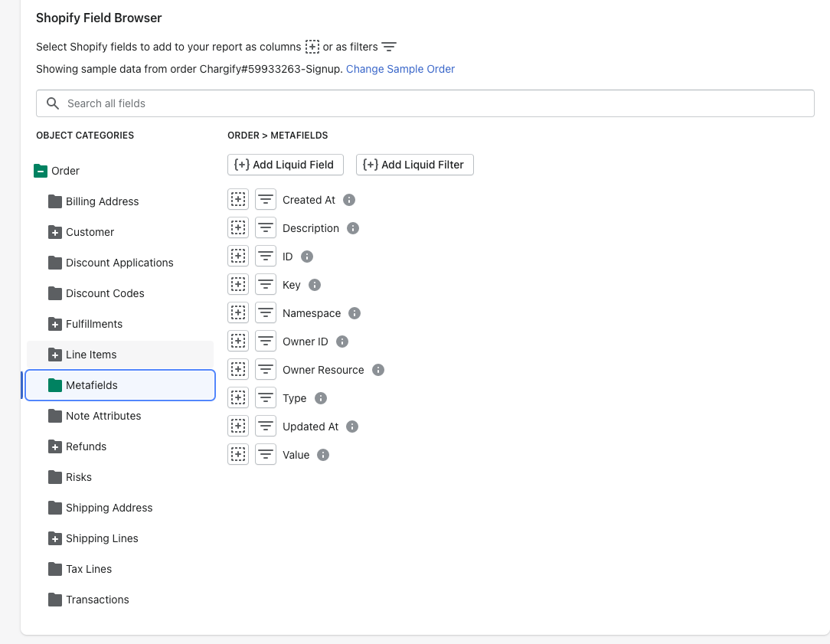This screenshot has width=830, height=644.
Task: Show info for Type field
Action: (x=321, y=398)
